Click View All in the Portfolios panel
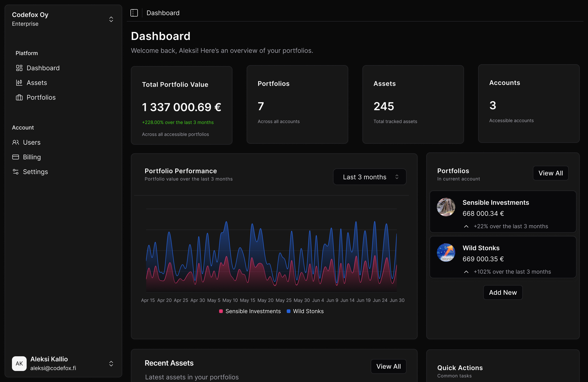 pyautogui.click(x=551, y=173)
